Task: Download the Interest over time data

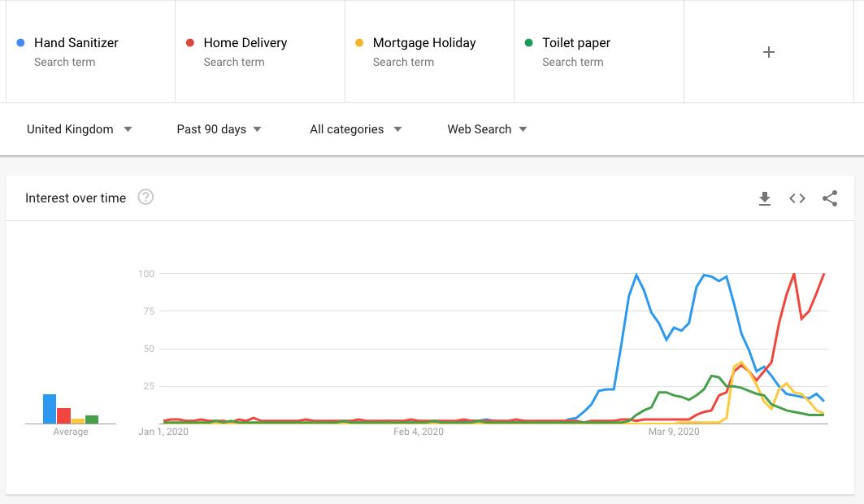Action: coord(764,198)
